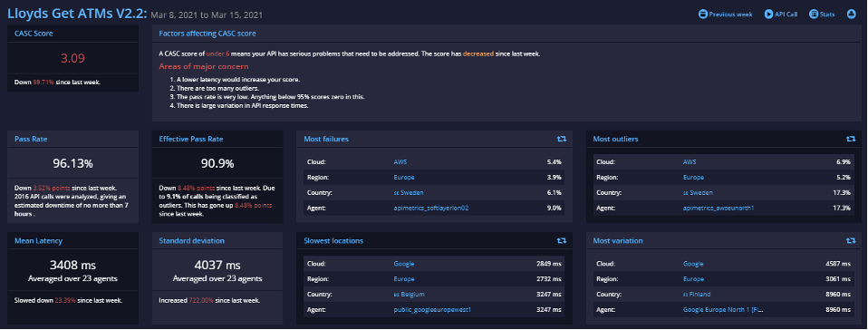Refresh the Most outliers panel
The height and width of the screenshot is (330, 868).
coord(851,139)
